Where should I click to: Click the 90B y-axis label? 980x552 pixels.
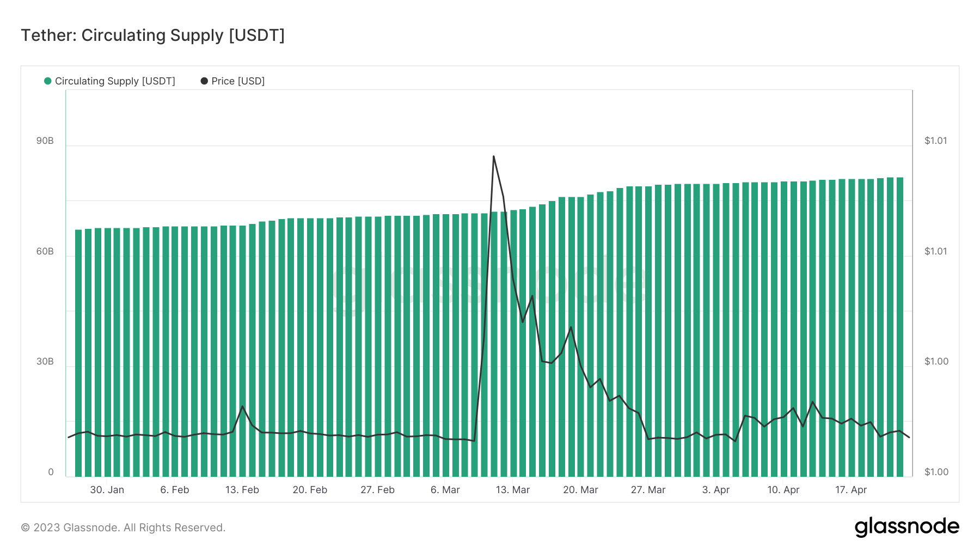(45, 141)
